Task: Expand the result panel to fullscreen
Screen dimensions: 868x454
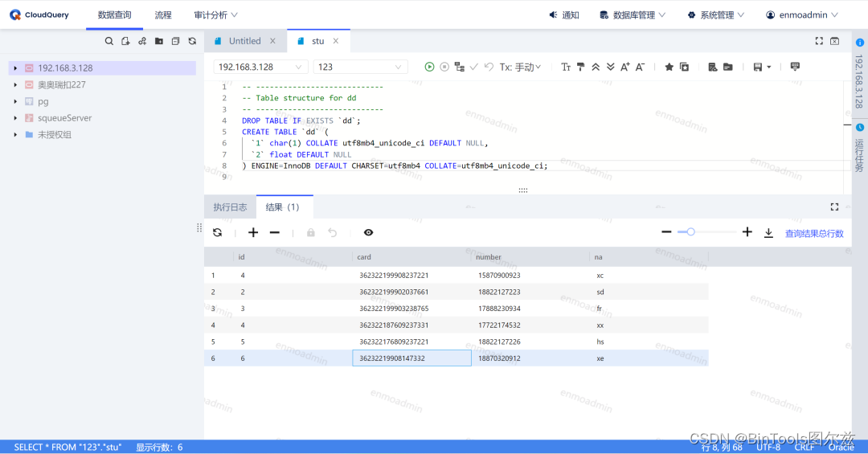Action: [835, 207]
